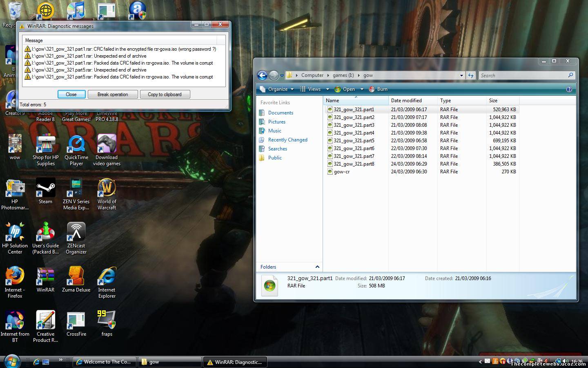
Task: Open Internet Explorer desktop icon
Action: (x=107, y=283)
